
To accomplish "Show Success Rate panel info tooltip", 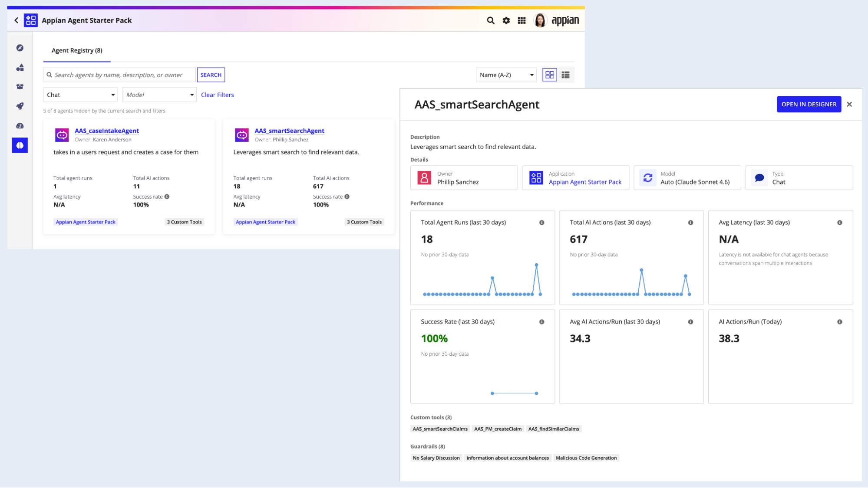I will (x=542, y=322).
